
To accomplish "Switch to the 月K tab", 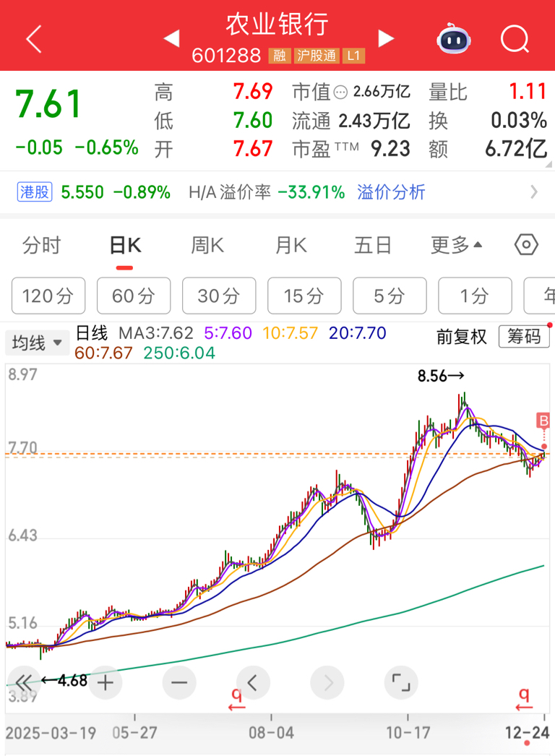I will [x=291, y=245].
